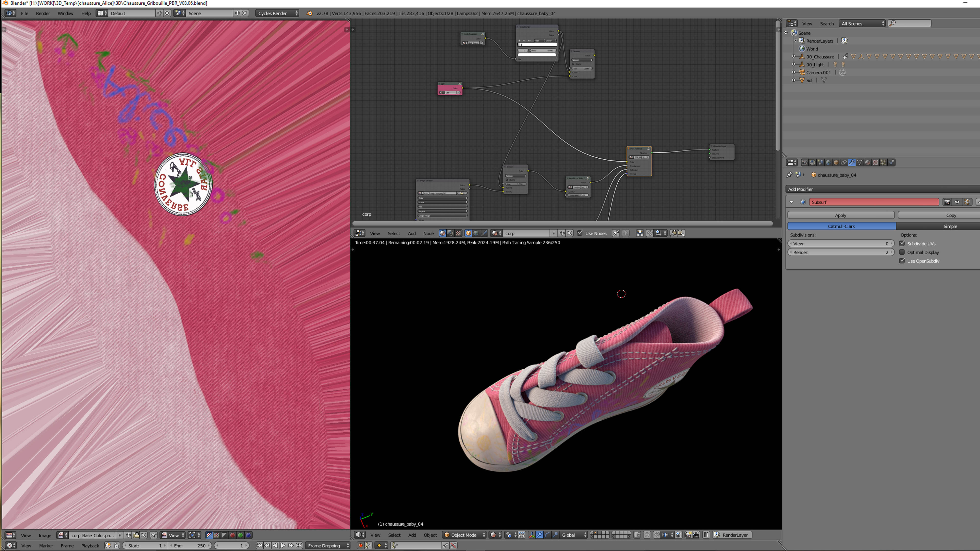The image size is (980, 551).
Task: Choose world shader nodes globe icon
Action: tap(476, 233)
